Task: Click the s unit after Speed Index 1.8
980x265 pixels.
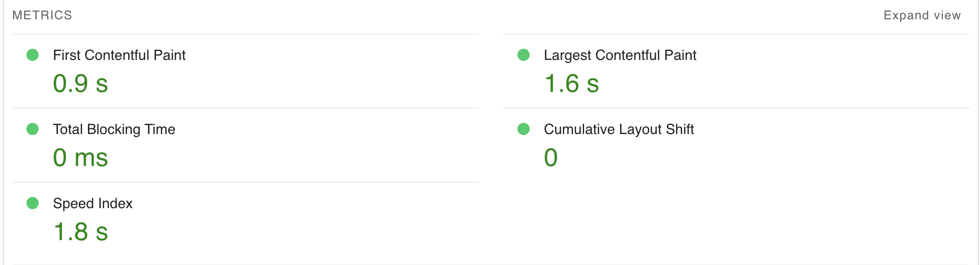Action: [x=102, y=234]
